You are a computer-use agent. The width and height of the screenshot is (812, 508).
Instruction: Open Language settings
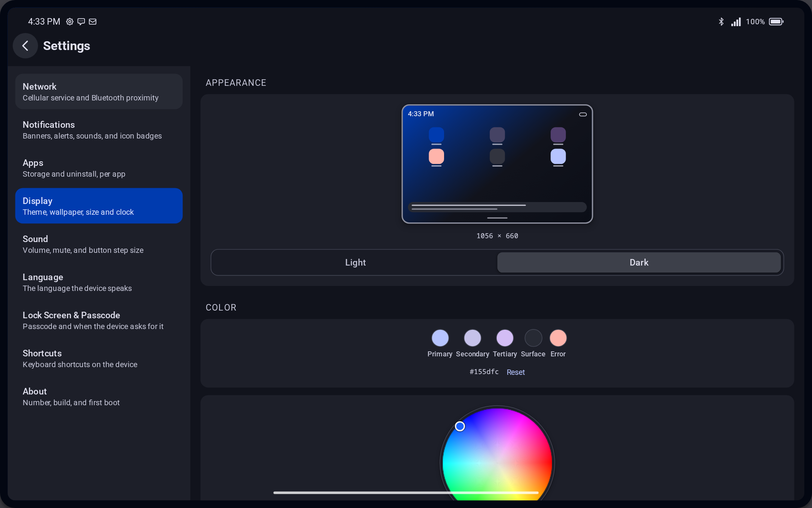pyautogui.click(x=99, y=282)
